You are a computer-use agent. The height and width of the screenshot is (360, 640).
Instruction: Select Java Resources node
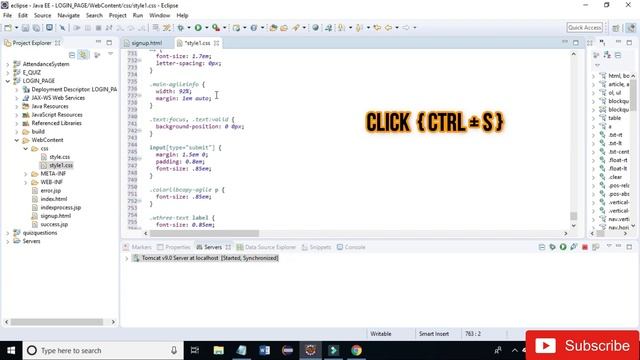pyautogui.click(x=50, y=106)
